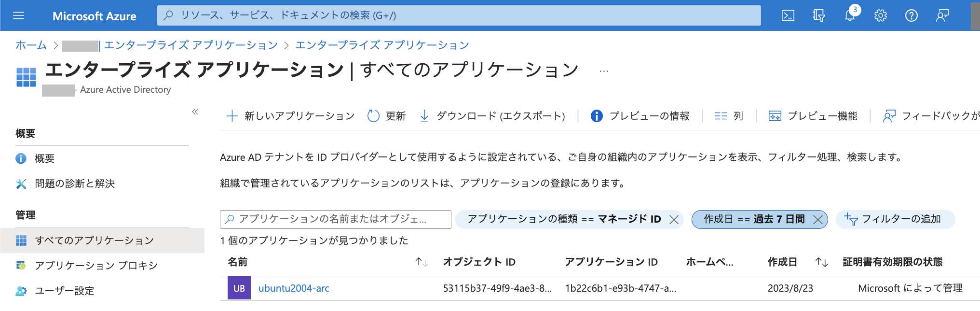Viewport: 980px width, 311px height.
Task: Open the help question mark menu
Action: pyautogui.click(x=912, y=15)
